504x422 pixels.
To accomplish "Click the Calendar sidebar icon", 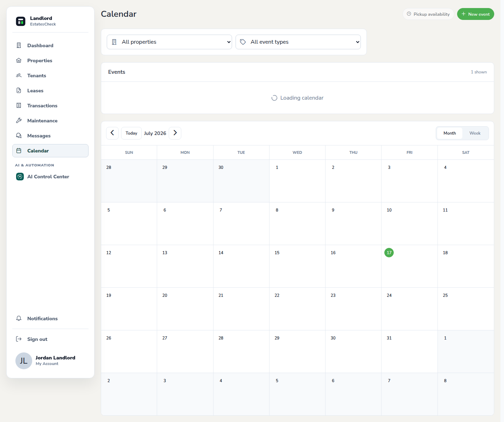I will coord(19,151).
